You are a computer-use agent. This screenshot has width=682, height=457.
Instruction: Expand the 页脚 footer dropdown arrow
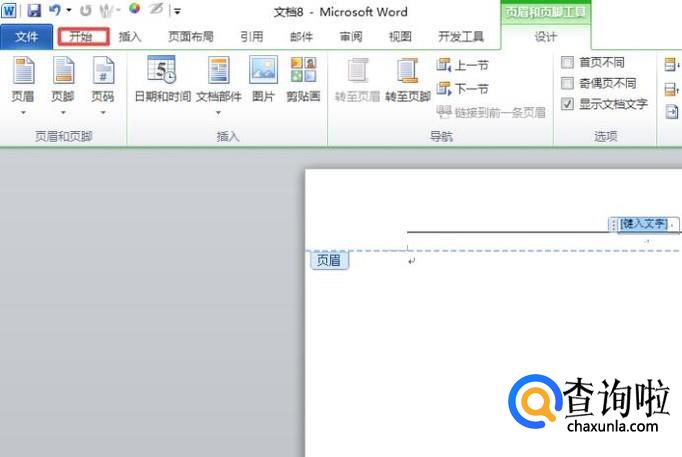[x=63, y=113]
